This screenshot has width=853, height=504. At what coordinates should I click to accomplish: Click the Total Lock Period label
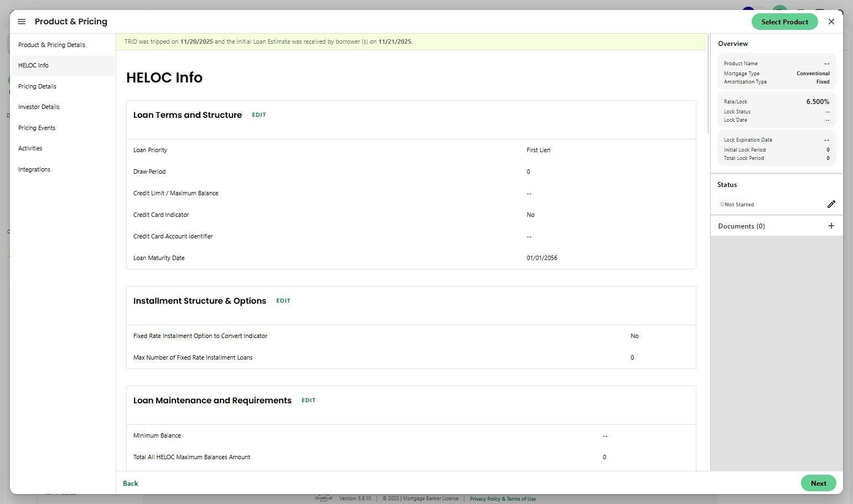click(743, 158)
